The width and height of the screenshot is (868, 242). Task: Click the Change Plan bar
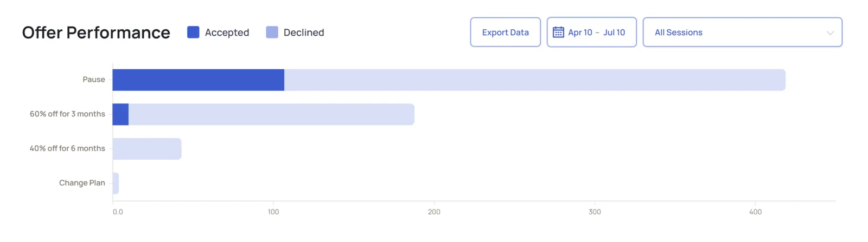(116, 184)
